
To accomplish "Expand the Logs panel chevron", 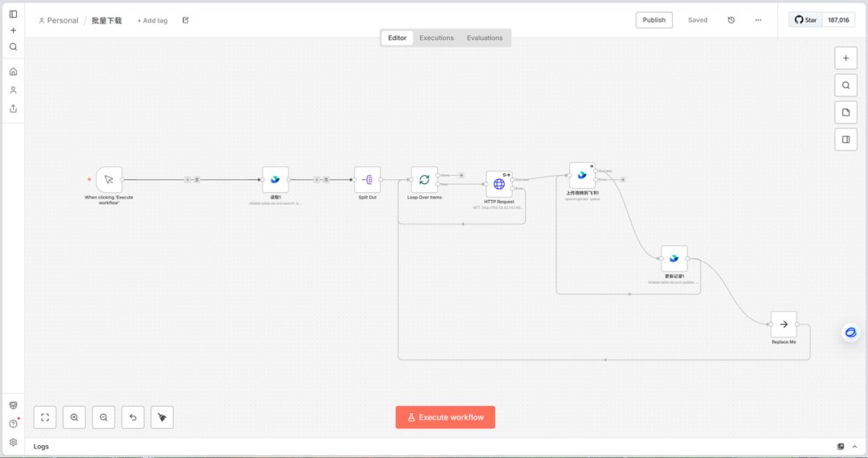I will pyautogui.click(x=854, y=447).
